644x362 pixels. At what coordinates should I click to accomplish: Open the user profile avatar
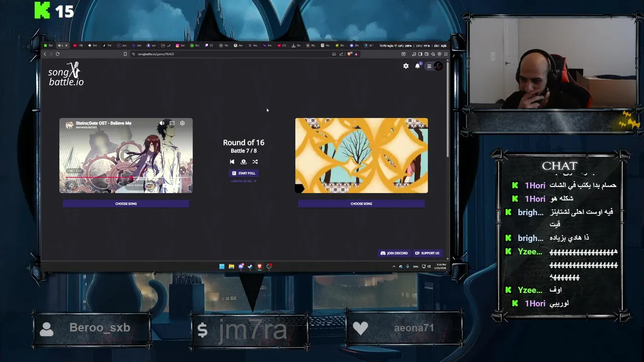pos(438,66)
